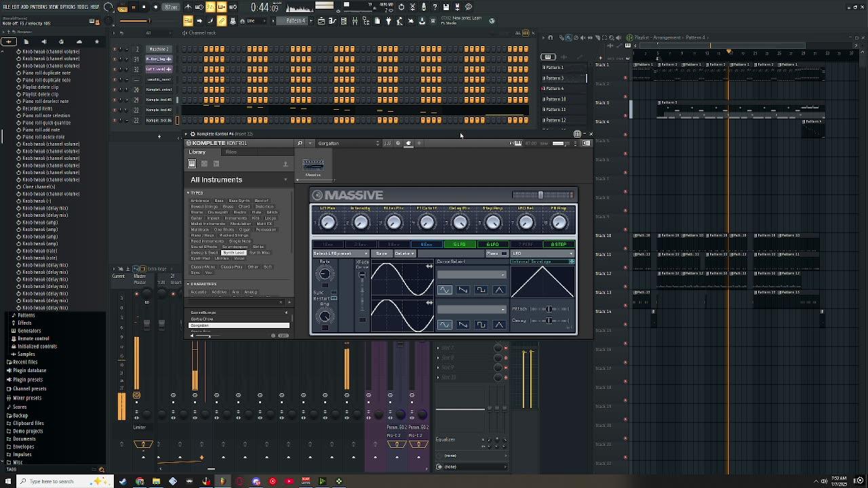Open Select LFO preset dropdown in Massive
Screen dimensions: 868x488
coord(340,253)
